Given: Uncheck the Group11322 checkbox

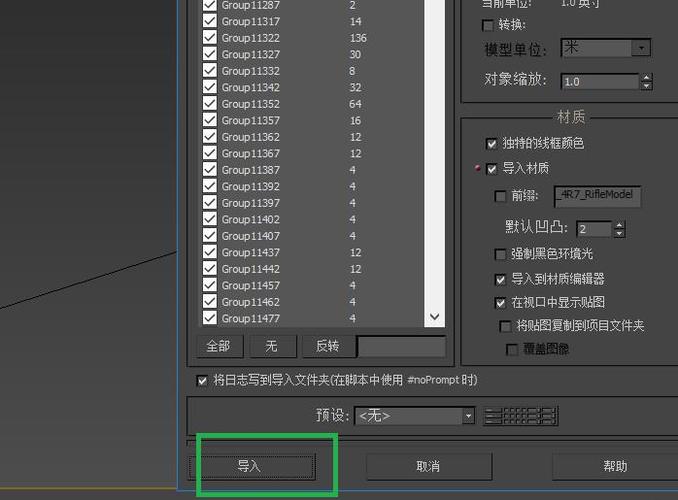Looking at the screenshot, I should (210, 37).
